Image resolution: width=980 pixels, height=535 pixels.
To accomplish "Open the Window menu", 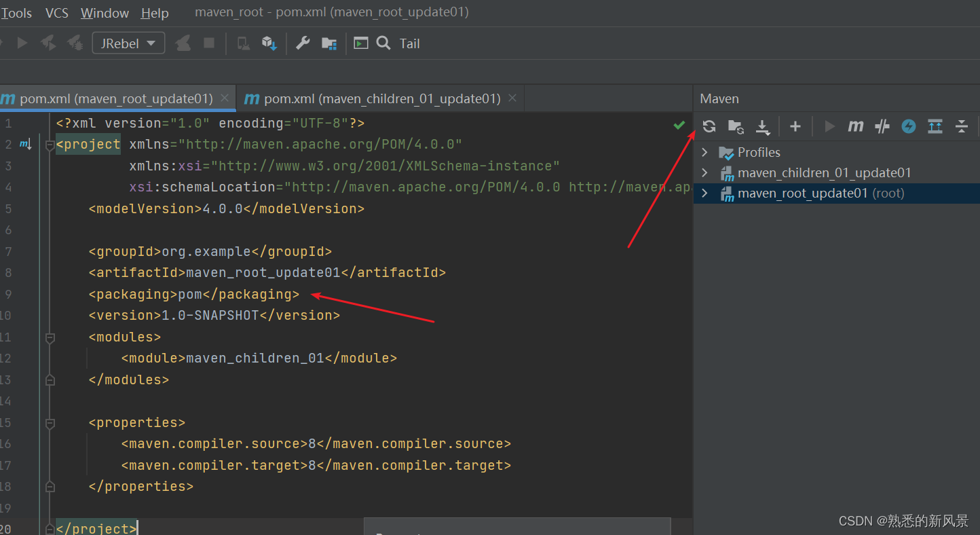I will coord(105,13).
